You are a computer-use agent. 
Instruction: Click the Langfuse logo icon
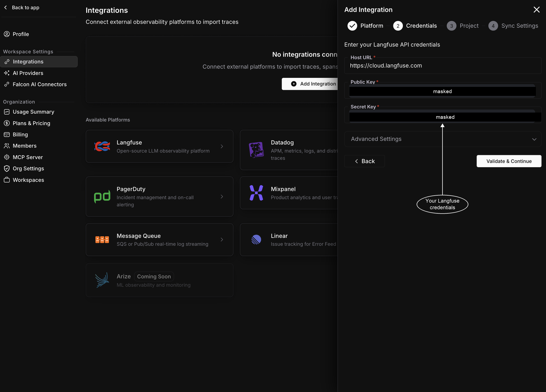coord(102,146)
